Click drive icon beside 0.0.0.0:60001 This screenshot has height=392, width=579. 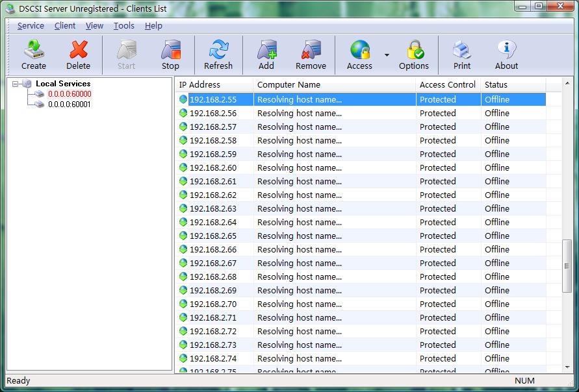pyautogui.click(x=40, y=104)
